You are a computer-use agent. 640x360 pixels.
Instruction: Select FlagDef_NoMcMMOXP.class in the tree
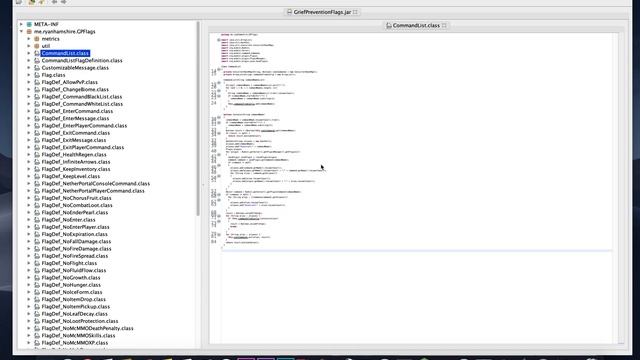tap(75, 343)
